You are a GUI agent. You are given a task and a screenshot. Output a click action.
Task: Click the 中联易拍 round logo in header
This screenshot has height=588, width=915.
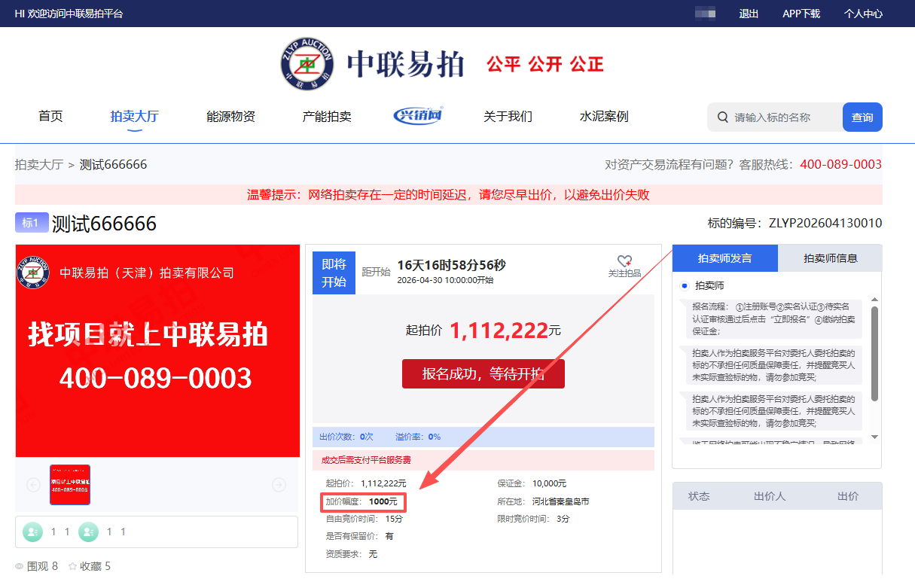(307, 63)
